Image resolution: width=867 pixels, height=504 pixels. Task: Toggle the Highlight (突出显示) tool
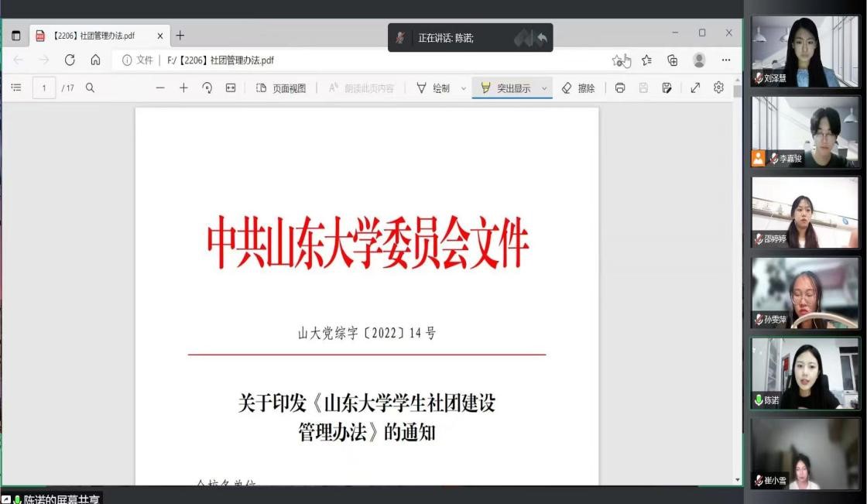(x=505, y=88)
